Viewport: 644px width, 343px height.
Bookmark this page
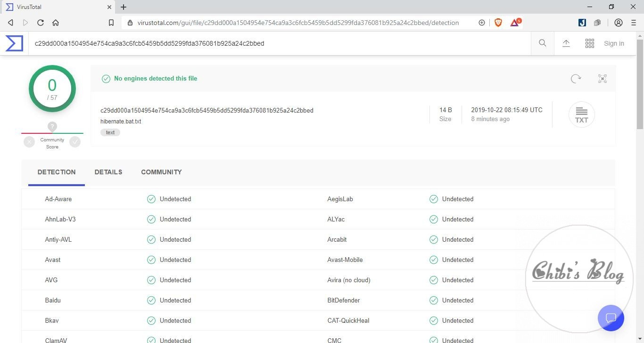111,23
